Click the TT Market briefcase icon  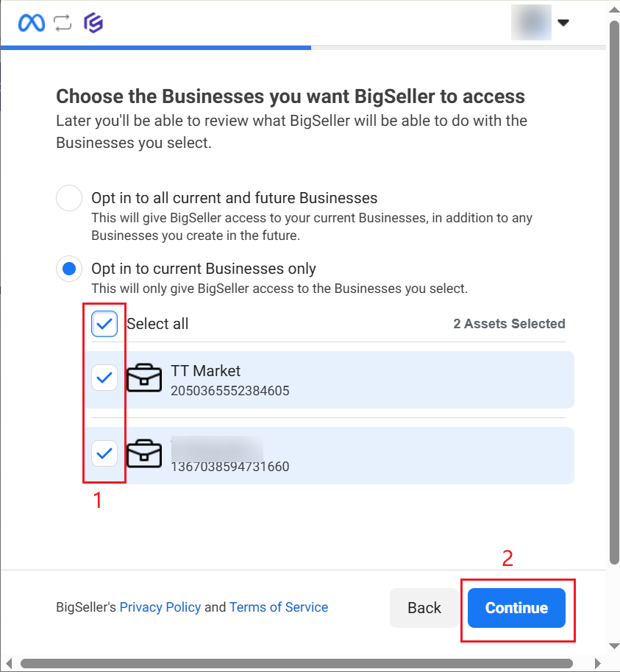pyautogui.click(x=144, y=378)
